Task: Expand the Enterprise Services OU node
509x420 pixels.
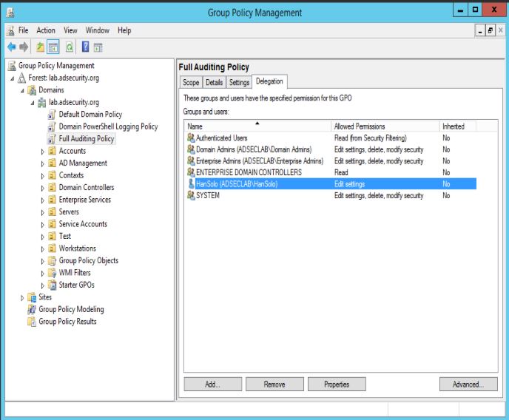Action: 42,200
